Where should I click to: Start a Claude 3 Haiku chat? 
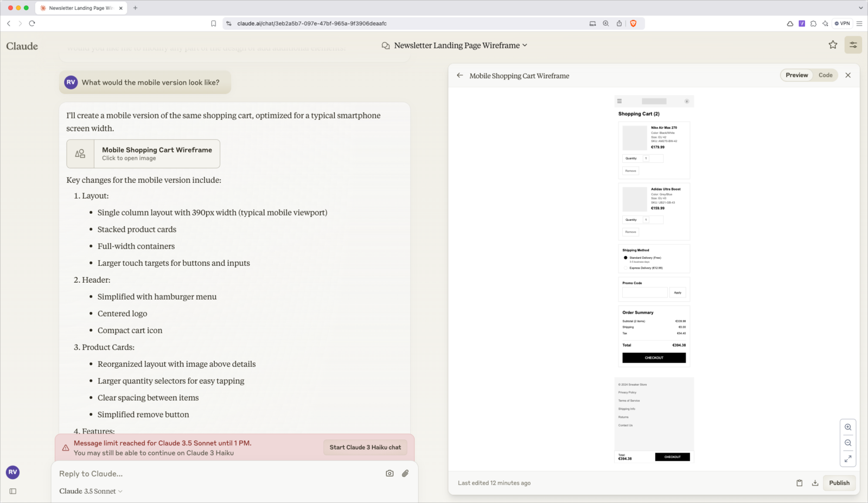pos(365,447)
